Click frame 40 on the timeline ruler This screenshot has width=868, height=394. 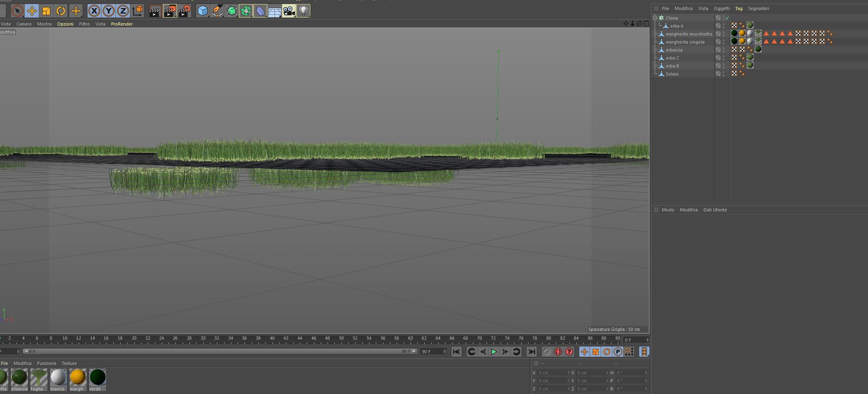pyautogui.click(x=272, y=338)
